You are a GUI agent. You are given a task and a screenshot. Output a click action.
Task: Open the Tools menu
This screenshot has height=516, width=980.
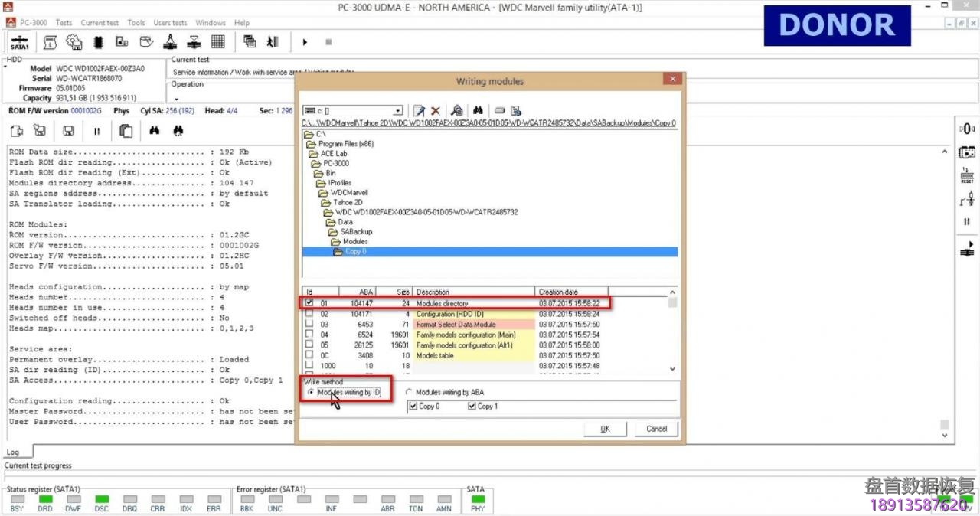click(136, 23)
